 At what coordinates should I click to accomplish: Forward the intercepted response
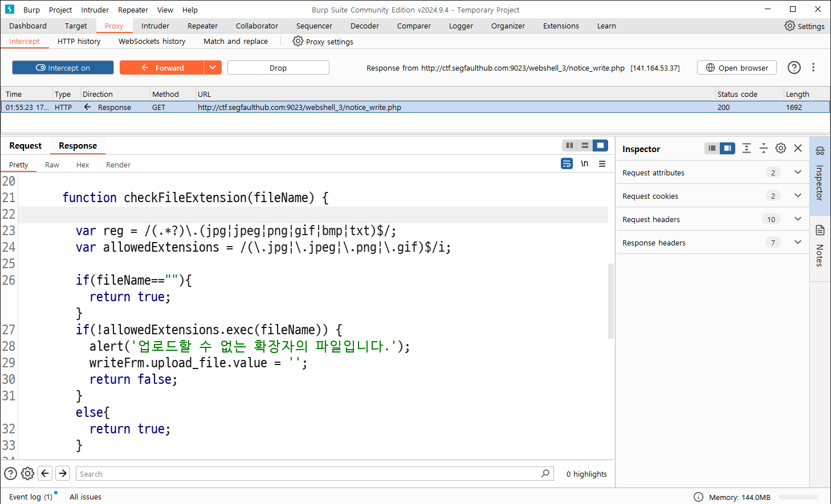tap(162, 67)
